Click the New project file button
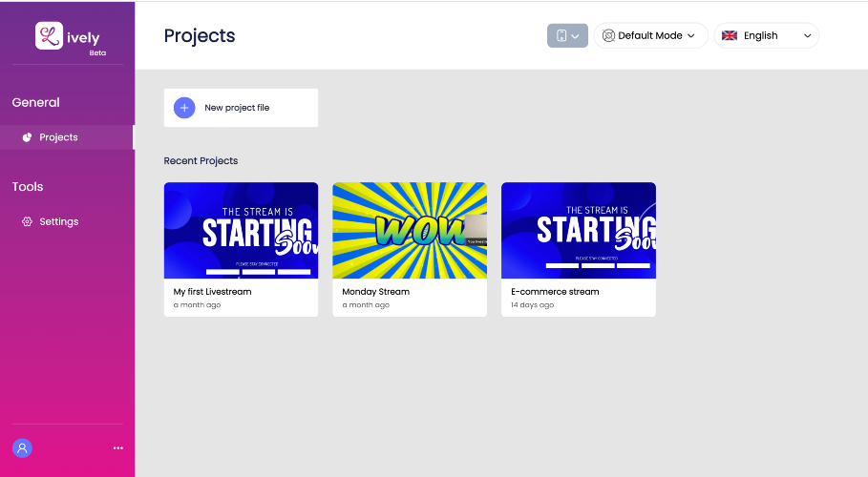The image size is (868, 477). (241, 108)
